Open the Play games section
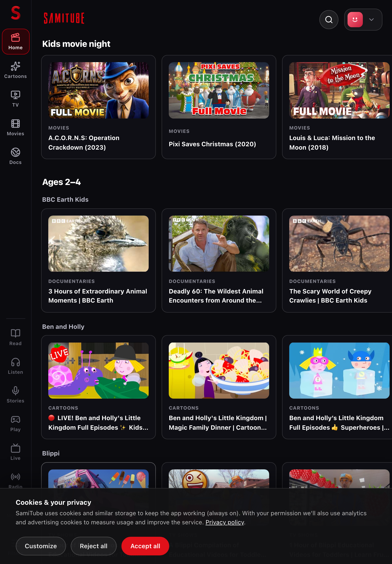Screen dimensions: 392x564 16,423
